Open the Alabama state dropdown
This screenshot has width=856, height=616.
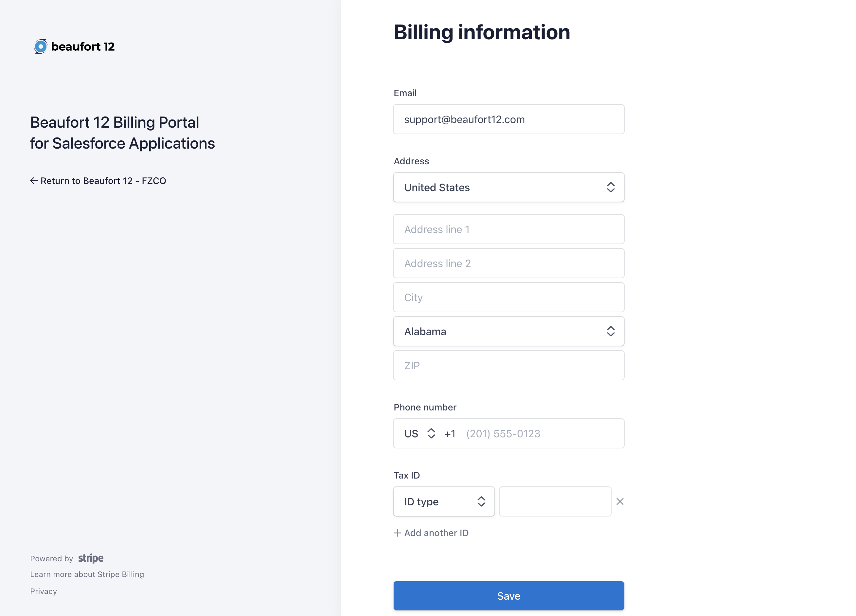pyautogui.click(x=508, y=331)
